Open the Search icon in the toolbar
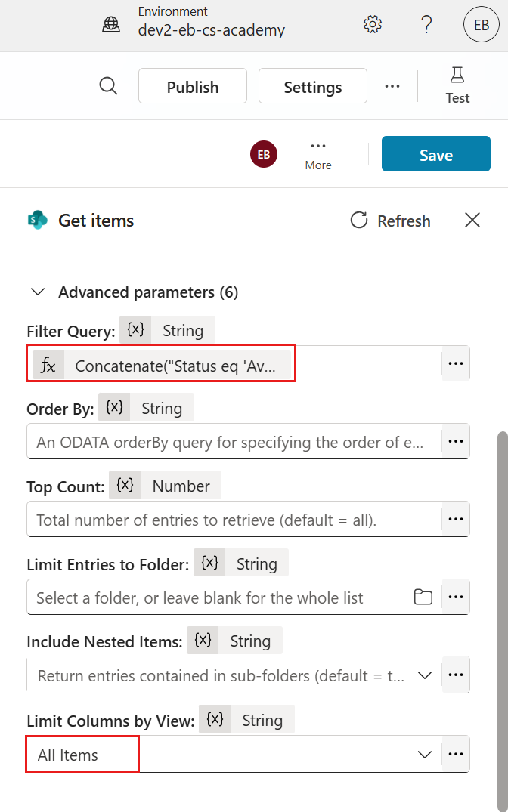The image size is (508, 812). tap(108, 86)
